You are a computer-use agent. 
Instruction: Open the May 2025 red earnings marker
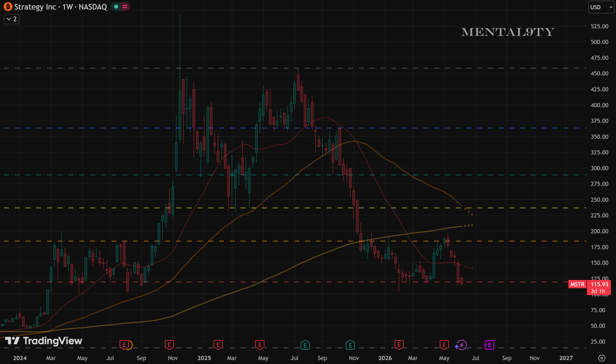[x=260, y=344]
